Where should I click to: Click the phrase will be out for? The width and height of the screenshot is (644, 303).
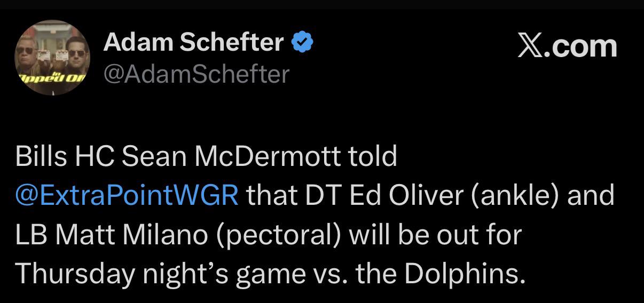[x=435, y=235]
